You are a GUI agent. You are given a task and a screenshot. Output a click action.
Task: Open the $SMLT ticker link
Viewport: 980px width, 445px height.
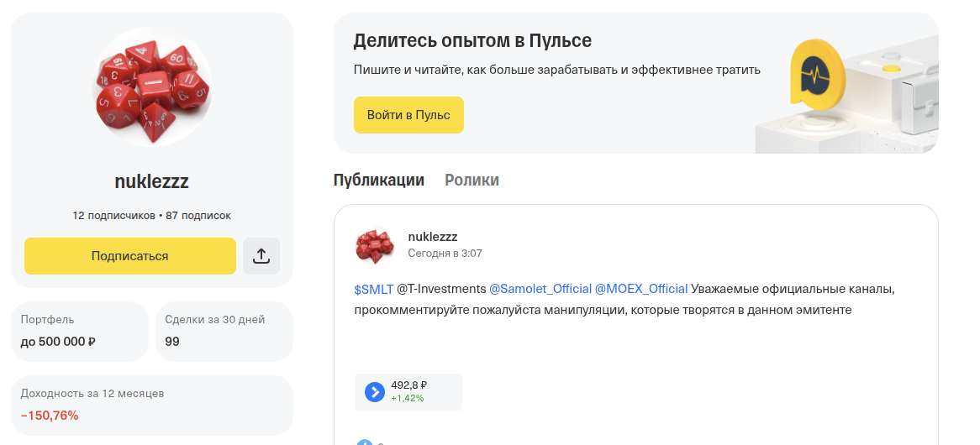click(374, 289)
